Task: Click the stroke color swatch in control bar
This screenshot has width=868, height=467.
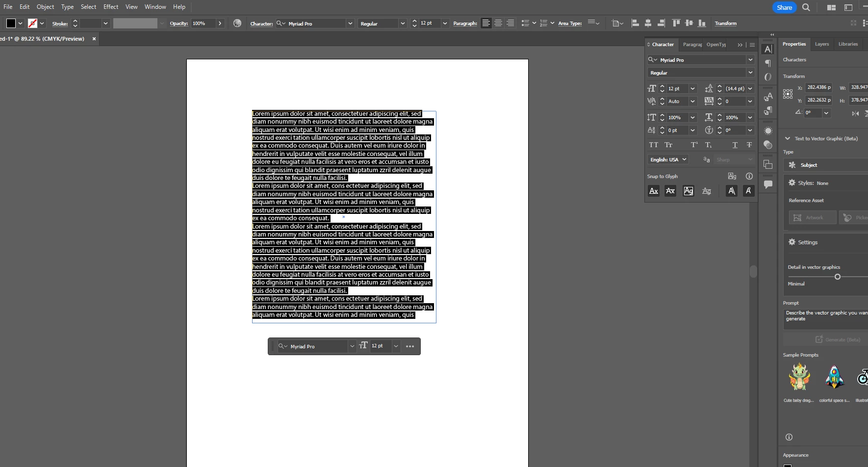Action: point(32,23)
